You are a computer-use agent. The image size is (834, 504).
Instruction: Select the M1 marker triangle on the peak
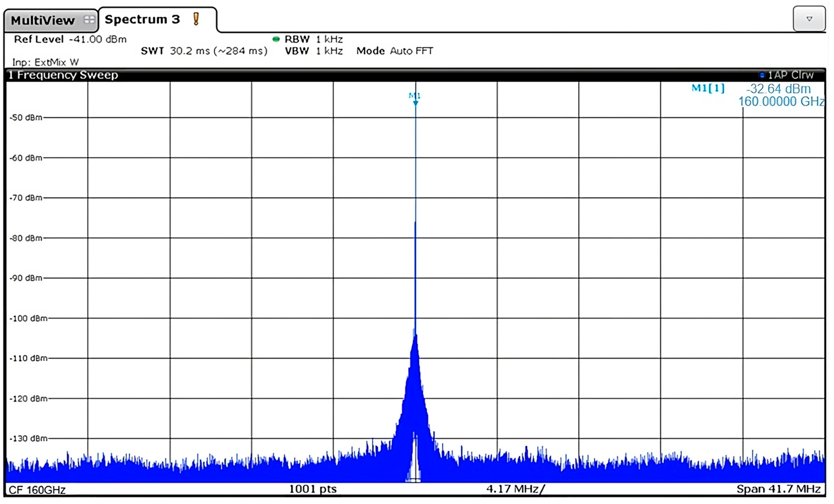click(415, 103)
